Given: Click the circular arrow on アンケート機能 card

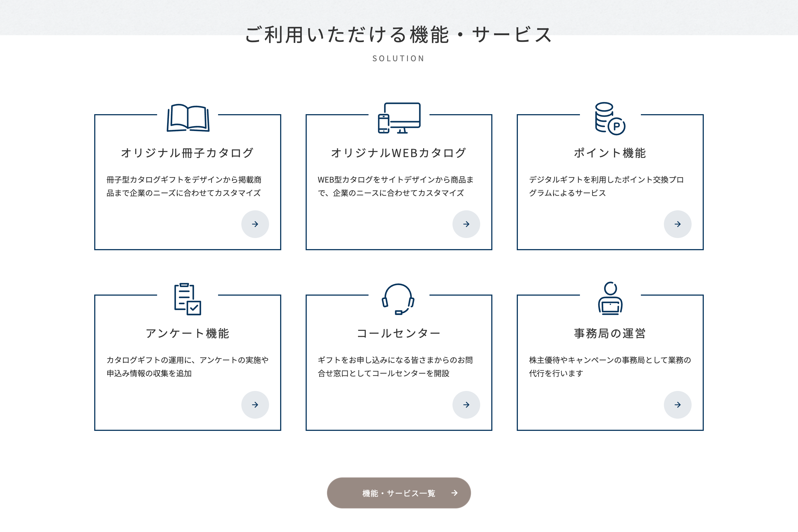Looking at the screenshot, I should click(255, 405).
